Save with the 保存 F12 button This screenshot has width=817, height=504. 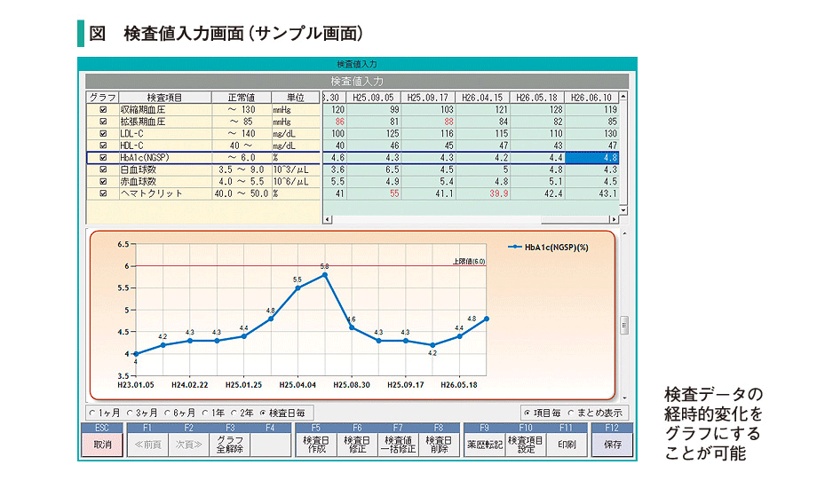pyautogui.click(x=612, y=444)
